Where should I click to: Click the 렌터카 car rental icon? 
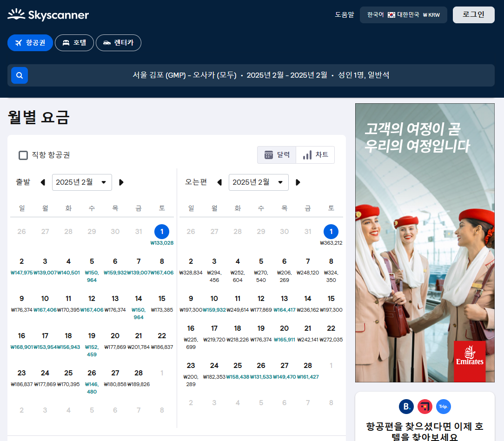point(106,42)
